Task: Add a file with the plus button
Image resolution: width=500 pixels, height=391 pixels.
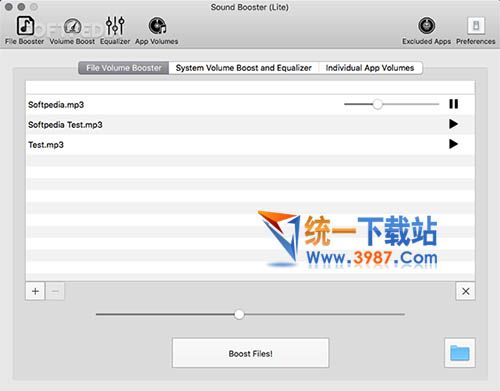Action: tap(35, 291)
